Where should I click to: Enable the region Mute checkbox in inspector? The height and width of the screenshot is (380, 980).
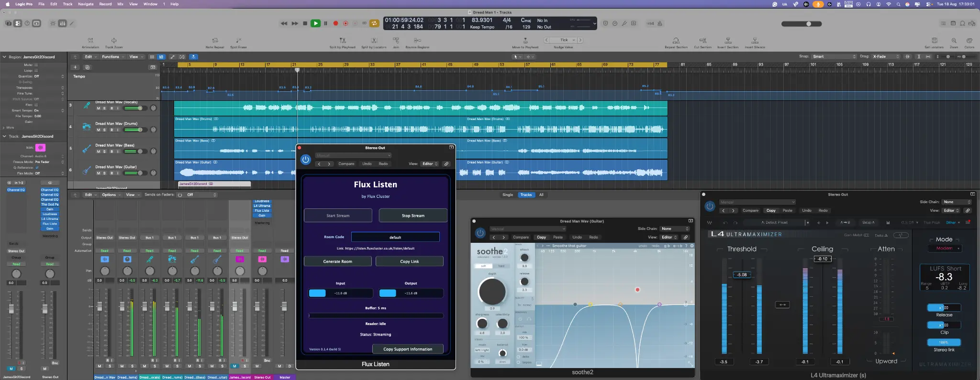[36, 65]
